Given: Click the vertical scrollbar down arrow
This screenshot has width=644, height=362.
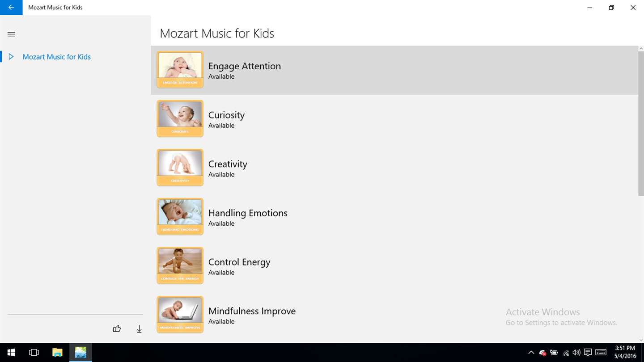Looking at the screenshot, I should click(641, 340).
